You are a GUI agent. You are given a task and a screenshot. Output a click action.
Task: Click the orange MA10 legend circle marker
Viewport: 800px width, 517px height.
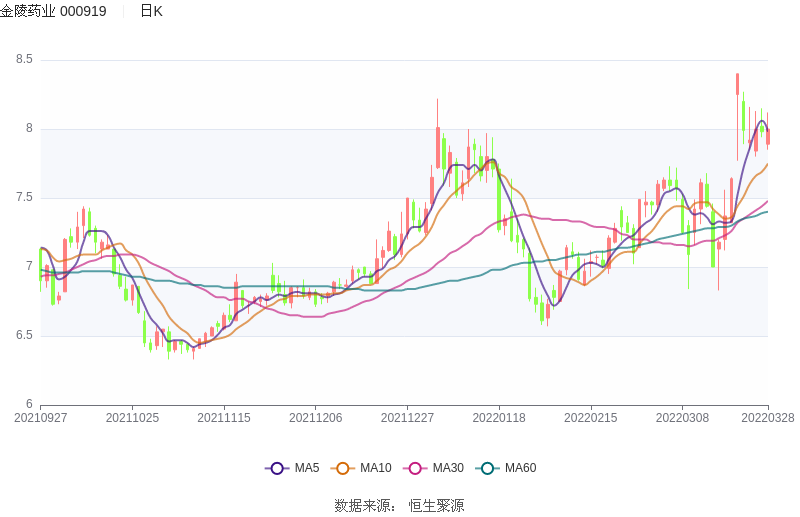pos(343,468)
